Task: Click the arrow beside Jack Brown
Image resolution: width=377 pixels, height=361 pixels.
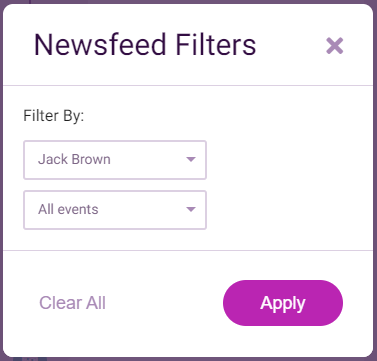Action: point(191,159)
